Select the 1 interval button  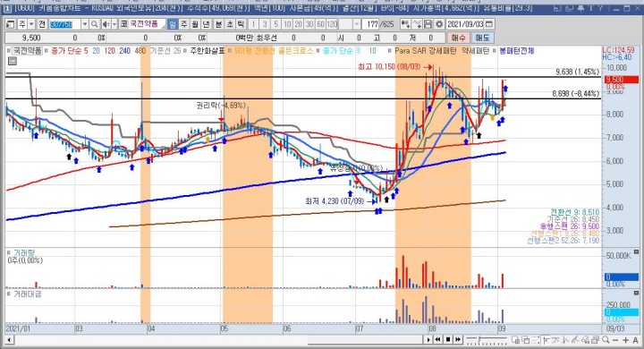[253, 24]
